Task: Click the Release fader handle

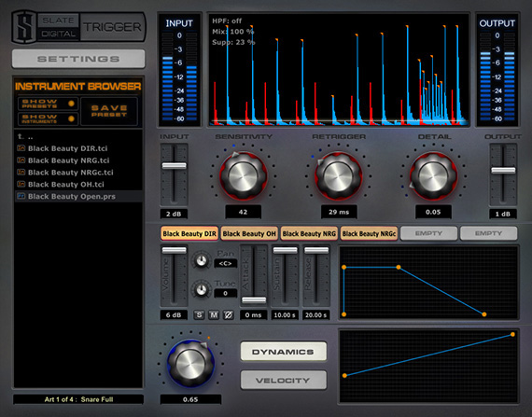Action: point(316,250)
